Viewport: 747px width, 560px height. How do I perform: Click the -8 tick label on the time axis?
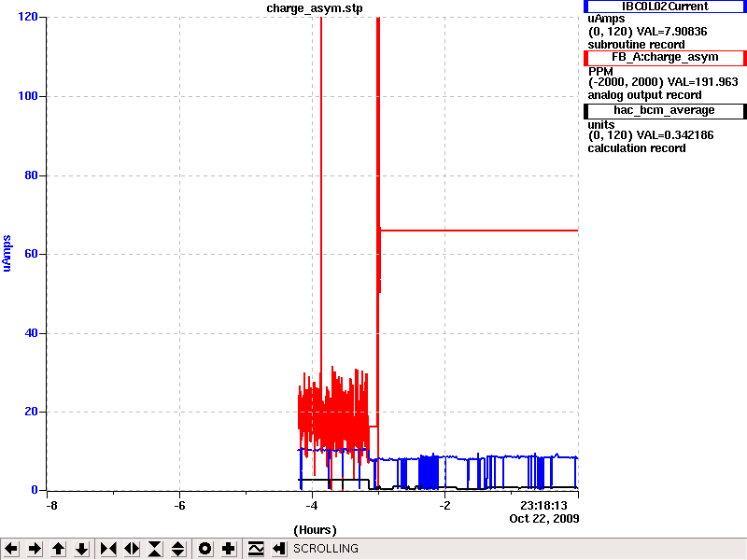[x=51, y=506]
